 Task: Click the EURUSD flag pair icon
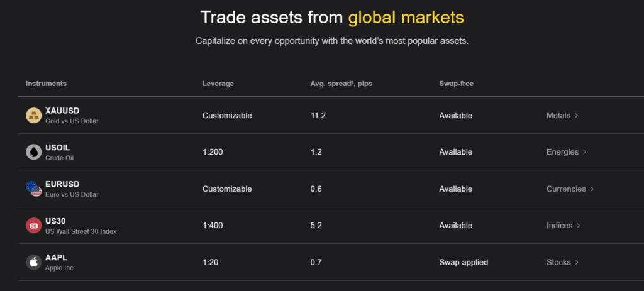[x=33, y=189]
